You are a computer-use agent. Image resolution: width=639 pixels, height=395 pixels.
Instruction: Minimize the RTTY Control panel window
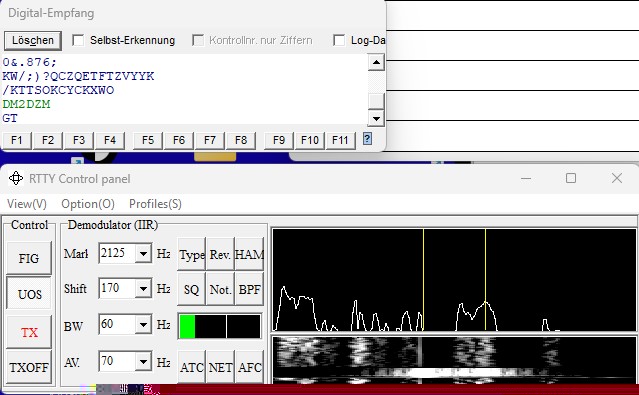click(526, 178)
